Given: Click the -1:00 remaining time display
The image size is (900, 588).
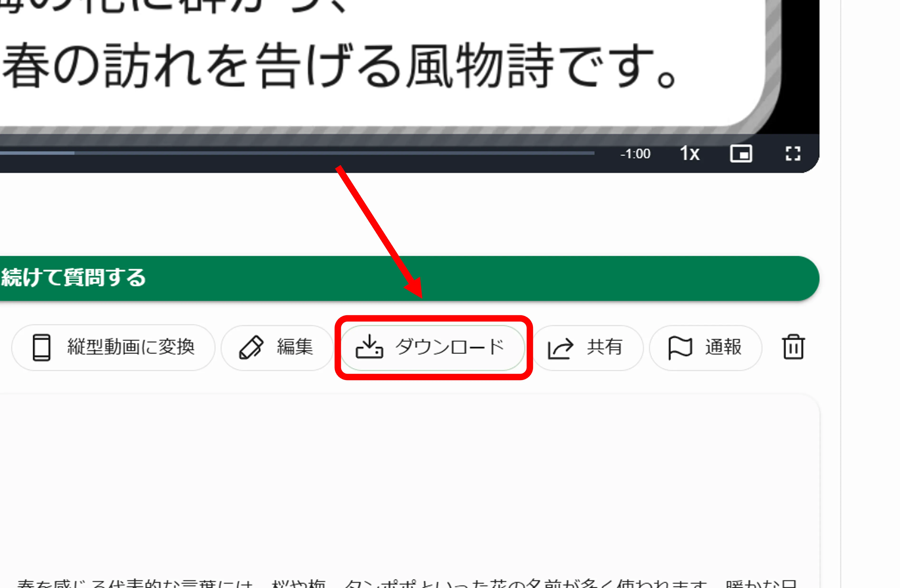Looking at the screenshot, I should (635, 154).
